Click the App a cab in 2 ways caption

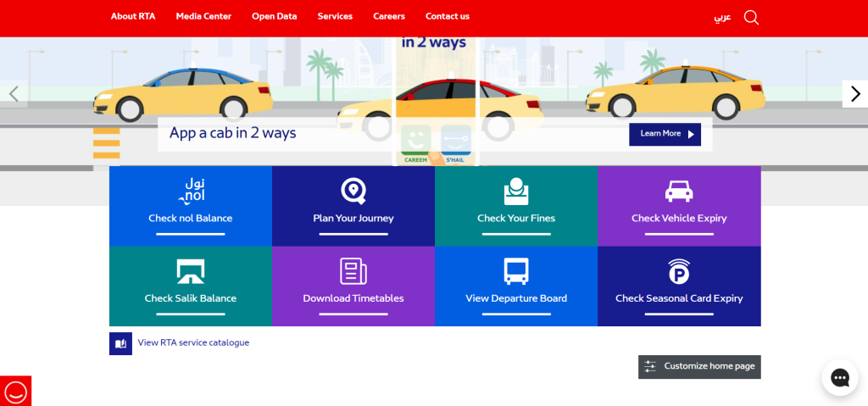[232, 133]
